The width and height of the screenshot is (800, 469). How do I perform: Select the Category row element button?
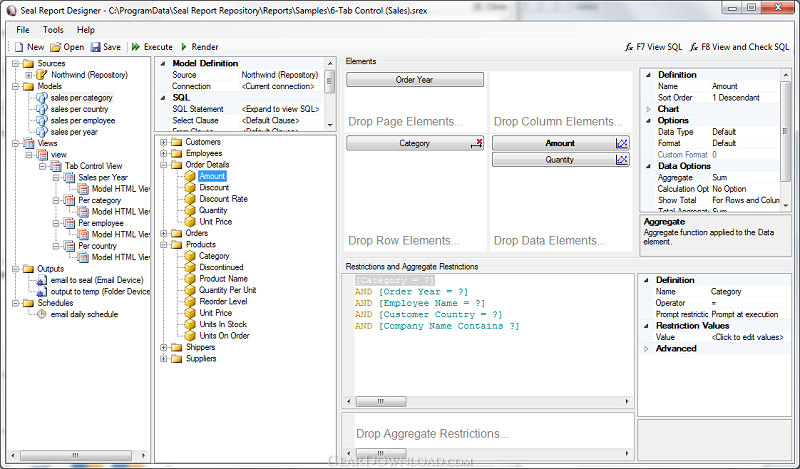(x=415, y=143)
